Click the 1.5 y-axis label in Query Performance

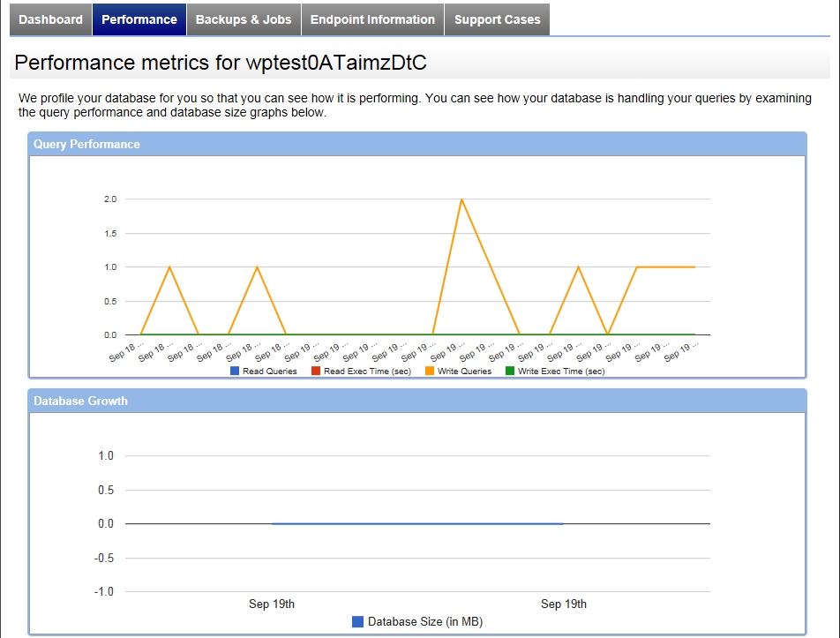click(110, 234)
